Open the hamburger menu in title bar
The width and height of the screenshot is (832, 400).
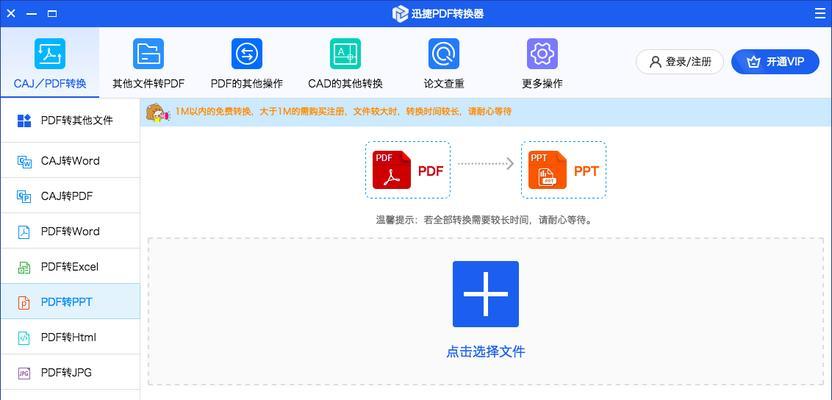[x=820, y=14]
